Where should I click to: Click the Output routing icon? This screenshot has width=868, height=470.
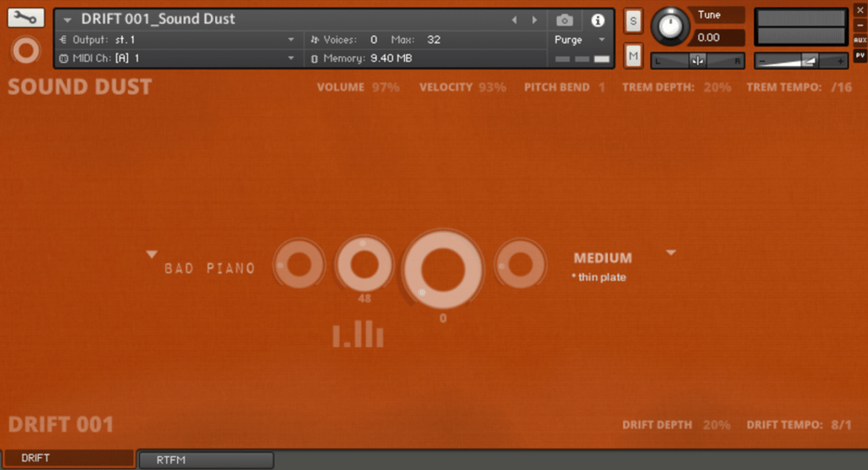[63, 39]
